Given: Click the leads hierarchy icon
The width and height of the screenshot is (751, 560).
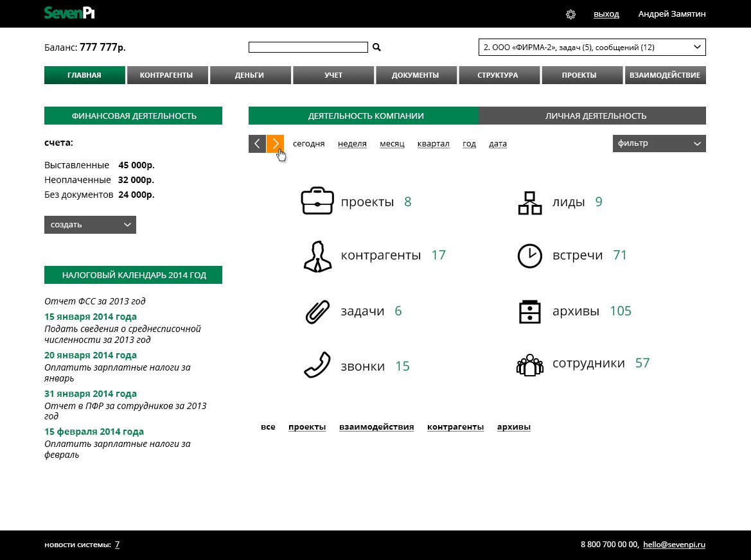Looking at the screenshot, I should coord(530,203).
